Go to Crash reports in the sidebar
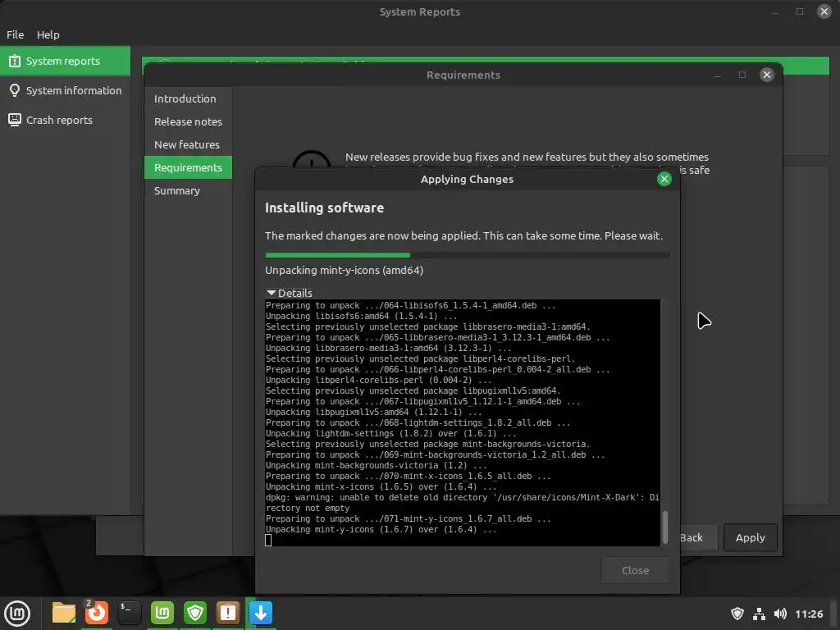Viewport: 840px width, 630px height. 65,120
